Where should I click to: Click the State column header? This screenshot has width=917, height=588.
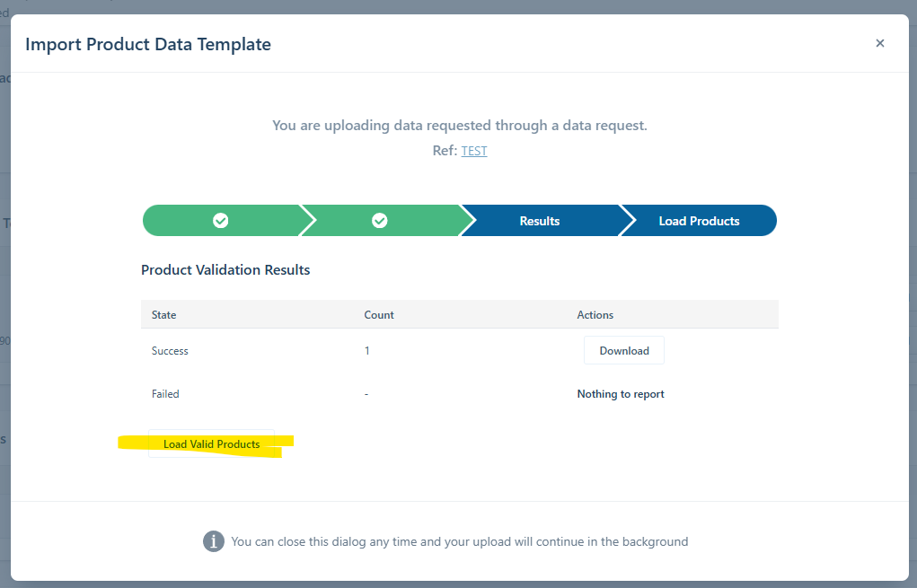click(x=164, y=315)
